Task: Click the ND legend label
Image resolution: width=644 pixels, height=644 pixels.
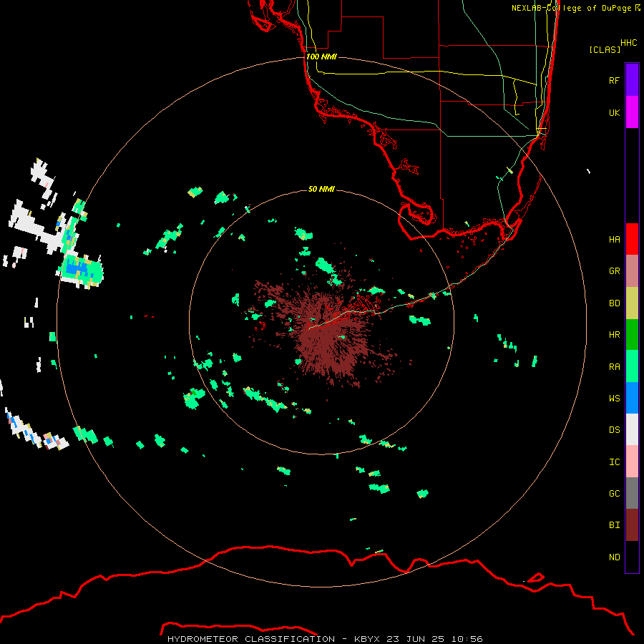Action: pyautogui.click(x=614, y=557)
